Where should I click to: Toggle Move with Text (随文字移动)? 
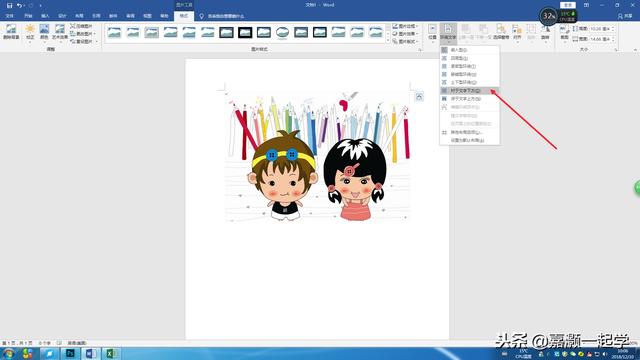pyautogui.click(x=469, y=116)
